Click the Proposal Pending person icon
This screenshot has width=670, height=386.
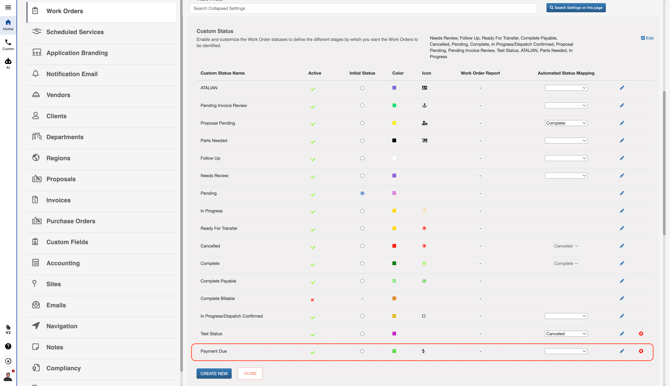(x=424, y=123)
